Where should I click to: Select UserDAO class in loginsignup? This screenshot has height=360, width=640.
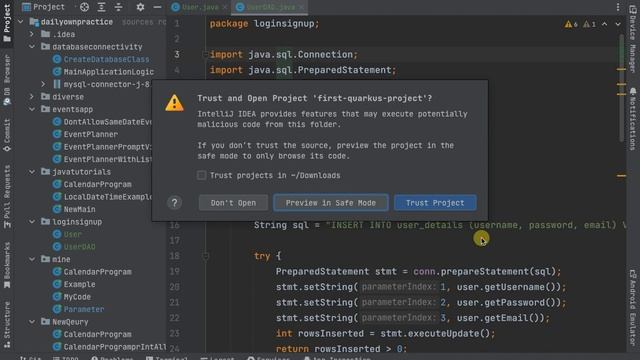click(74, 247)
